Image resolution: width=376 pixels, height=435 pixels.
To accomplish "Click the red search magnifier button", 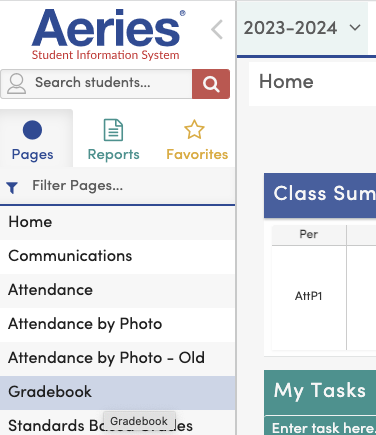I will pyautogui.click(x=211, y=84).
